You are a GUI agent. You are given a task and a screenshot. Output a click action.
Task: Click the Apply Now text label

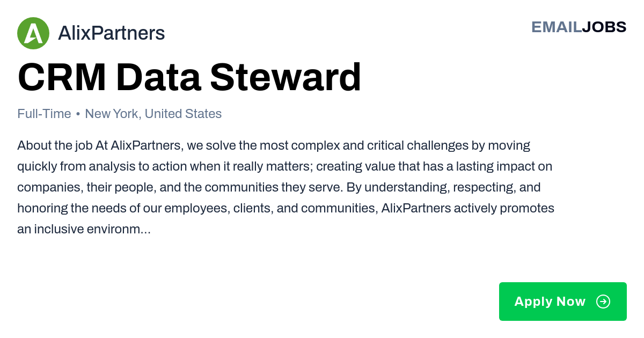[x=550, y=302]
